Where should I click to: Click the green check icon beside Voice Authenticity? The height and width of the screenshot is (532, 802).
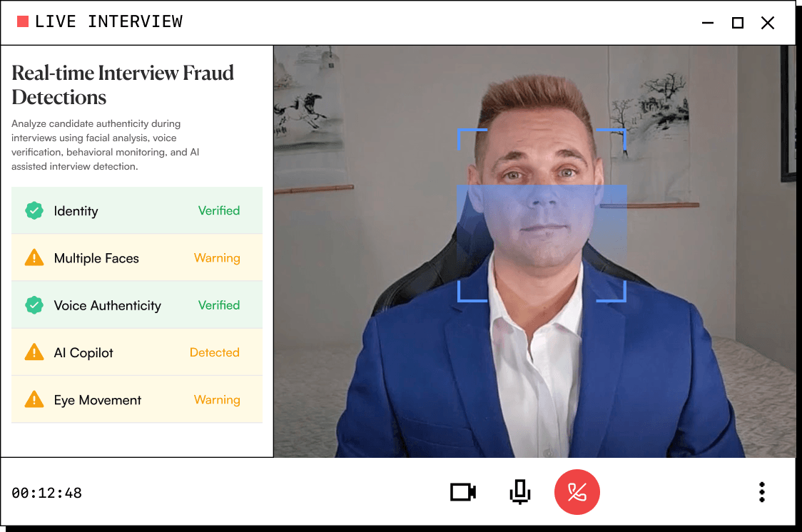click(34, 305)
